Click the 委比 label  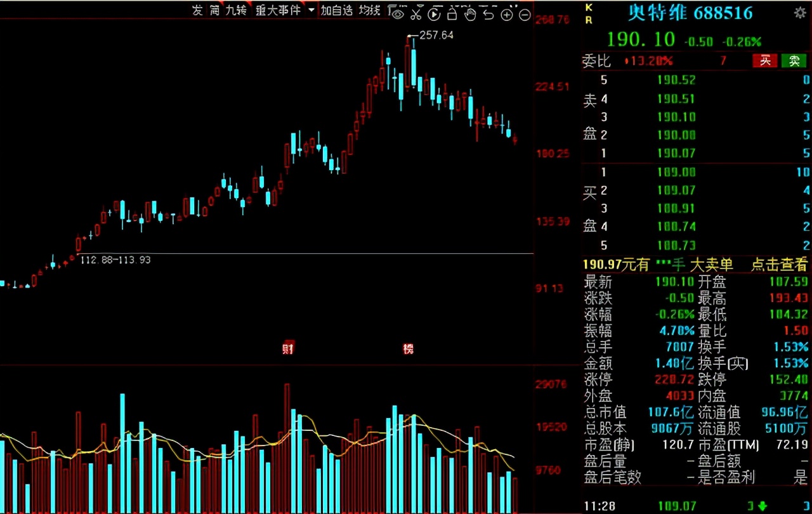coord(596,61)
